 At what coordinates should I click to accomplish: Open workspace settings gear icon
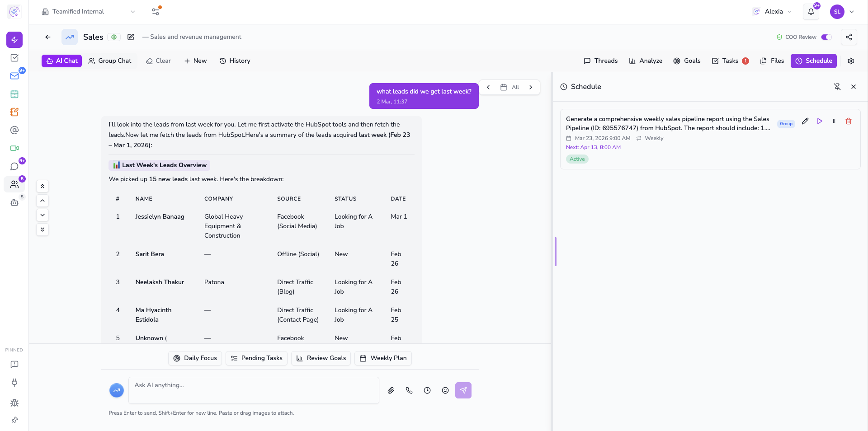tap(851, 61)
